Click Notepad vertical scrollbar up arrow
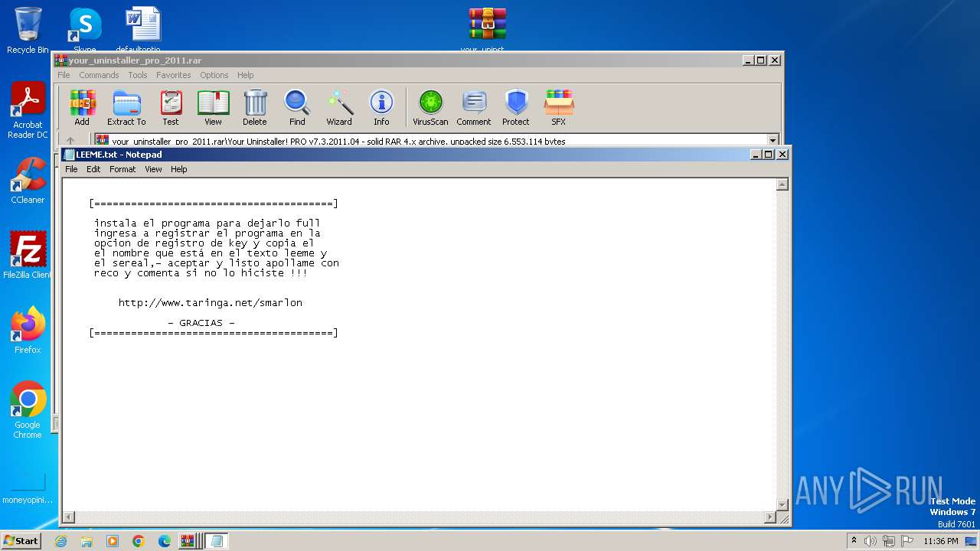The width and height of the screenshot is (980, 551). [x=782, y=184]
